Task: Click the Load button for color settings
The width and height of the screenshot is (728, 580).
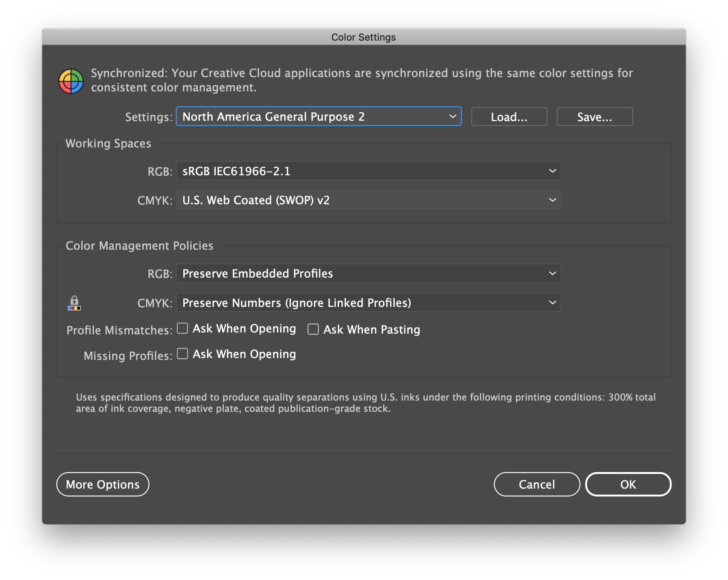Action: [508, 117]
